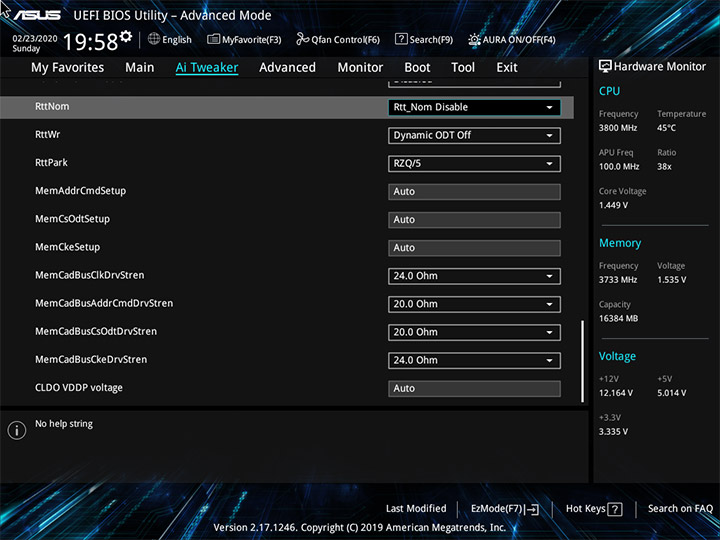Select the MemCadBusClkDrvStren label

point(90,275)
